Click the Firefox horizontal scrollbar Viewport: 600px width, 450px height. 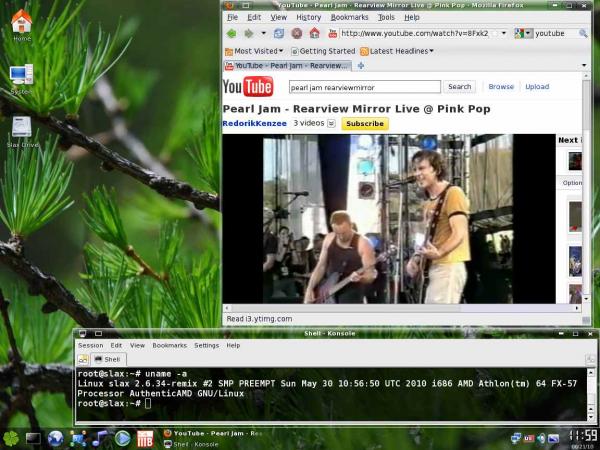pos(402,308)
